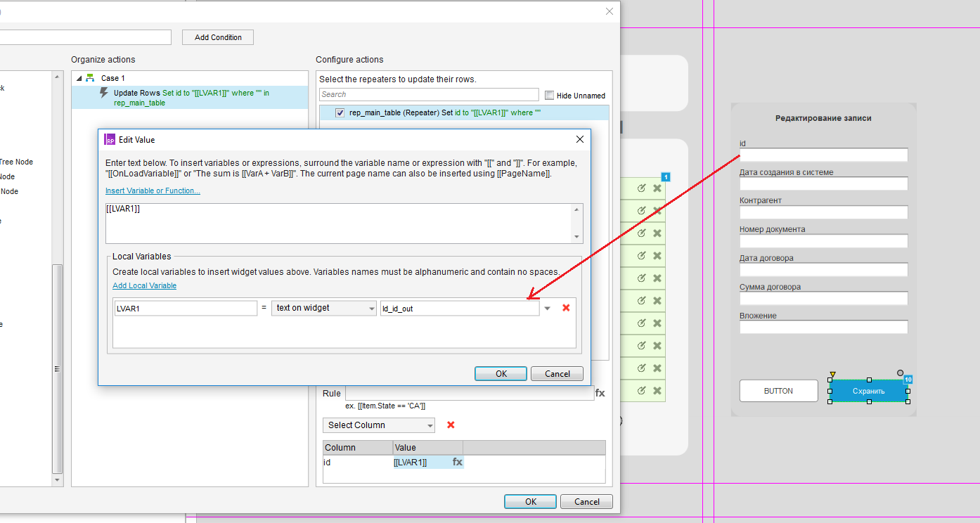Open the Select Column dropdown
This screenshot has height=523, width=980.
(x=378, y=425)
